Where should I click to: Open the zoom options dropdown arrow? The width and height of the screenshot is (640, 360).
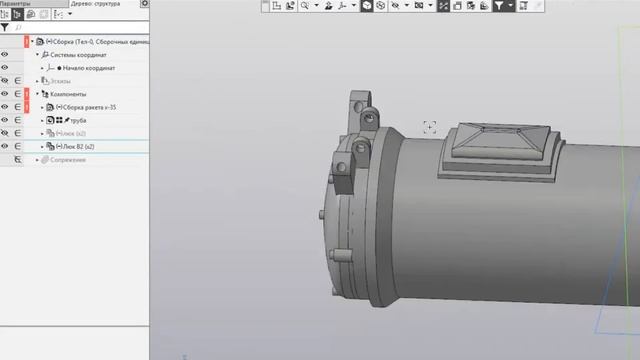[316, 5]
